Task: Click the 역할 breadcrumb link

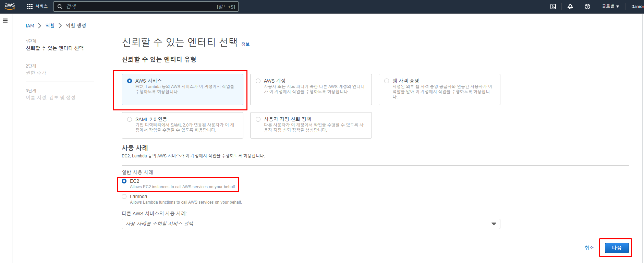Action: coord(50,26)
